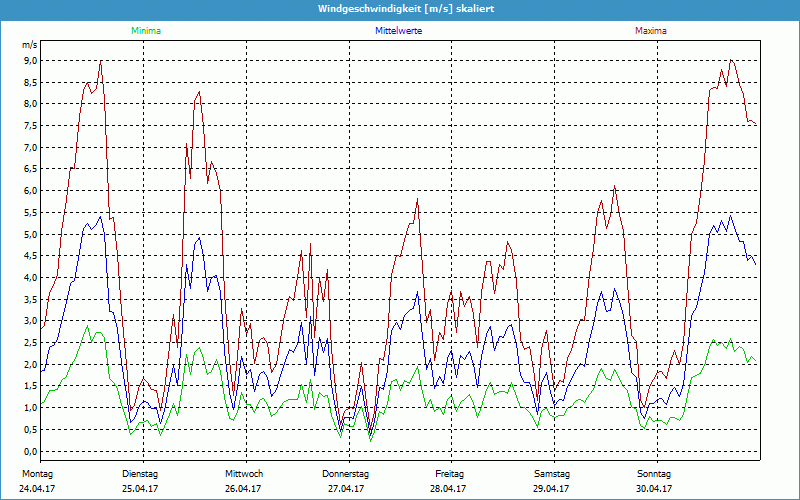Click the 'Dienstag' day label
Screen dimensions: 800x500
[x=140, y=474]
